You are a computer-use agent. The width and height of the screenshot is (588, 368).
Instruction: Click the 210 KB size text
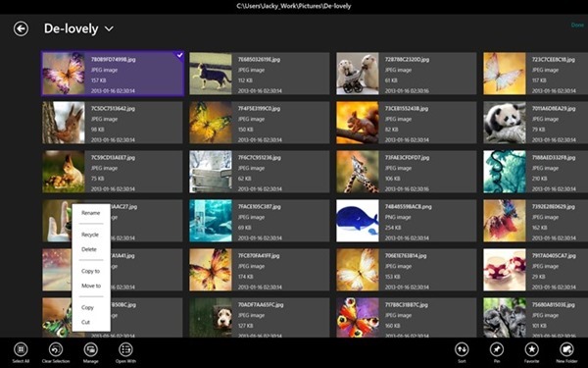(x=539, y=179)
